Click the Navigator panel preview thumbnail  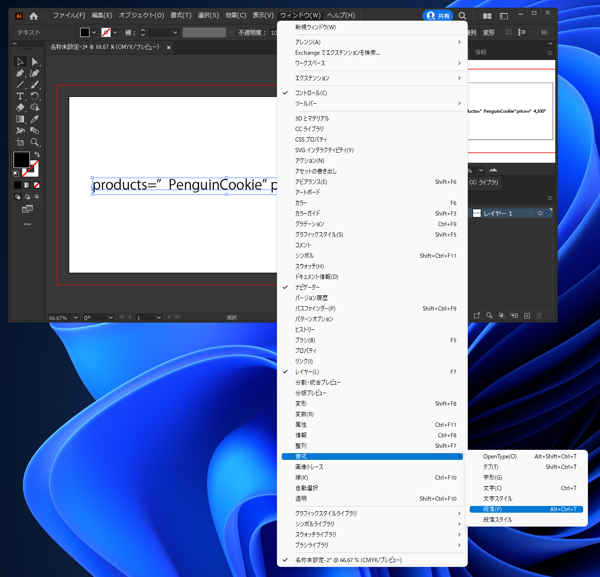point(511,111)
